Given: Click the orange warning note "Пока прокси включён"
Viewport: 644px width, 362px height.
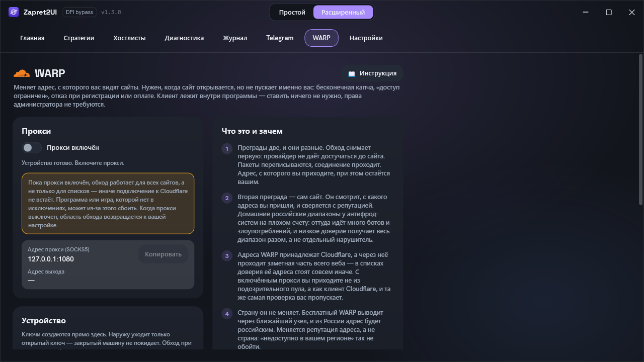Looking at the screenshot, I should pyautogui.click(x=108, y=204).
